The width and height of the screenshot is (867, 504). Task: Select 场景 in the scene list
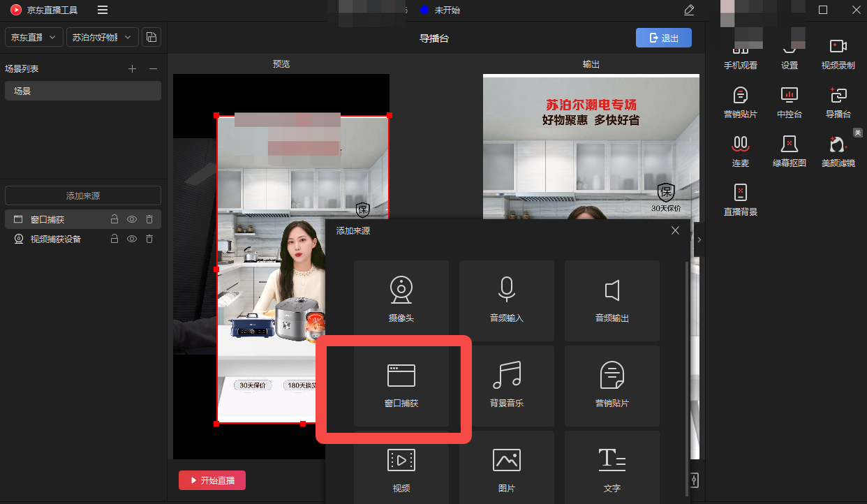coord(83,91)
